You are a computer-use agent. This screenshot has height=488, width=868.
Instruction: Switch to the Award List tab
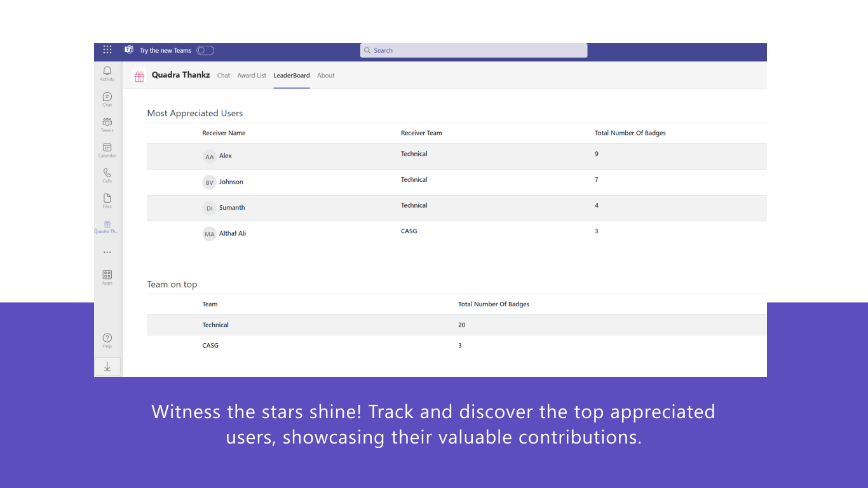tap(252, 76)
